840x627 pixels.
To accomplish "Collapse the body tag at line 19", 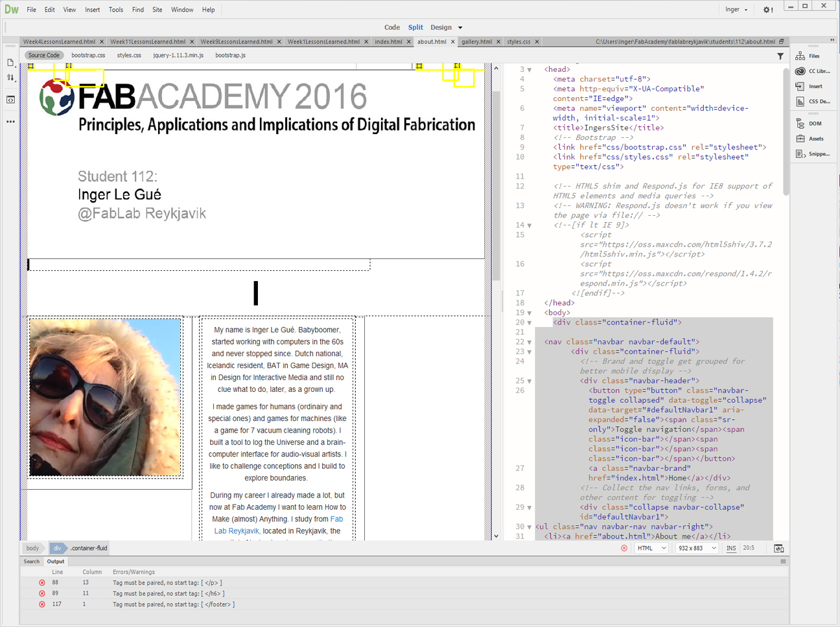I will [x=530, y=313].
